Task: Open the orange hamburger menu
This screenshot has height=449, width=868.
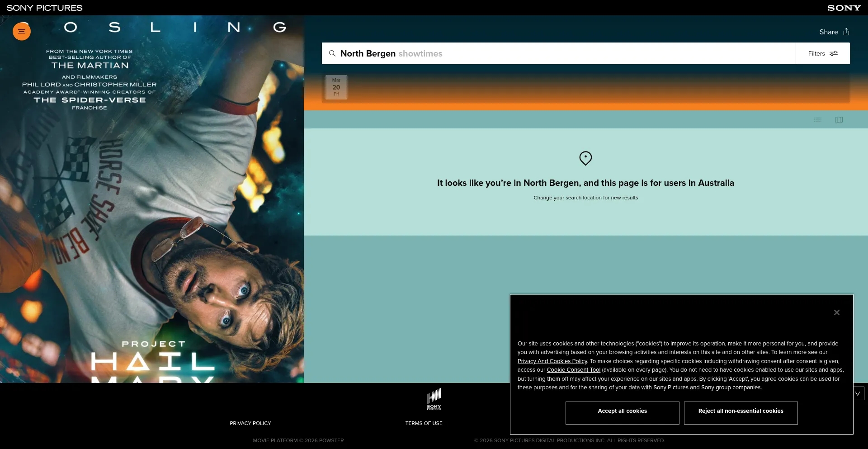Action: tap(22, 31)
